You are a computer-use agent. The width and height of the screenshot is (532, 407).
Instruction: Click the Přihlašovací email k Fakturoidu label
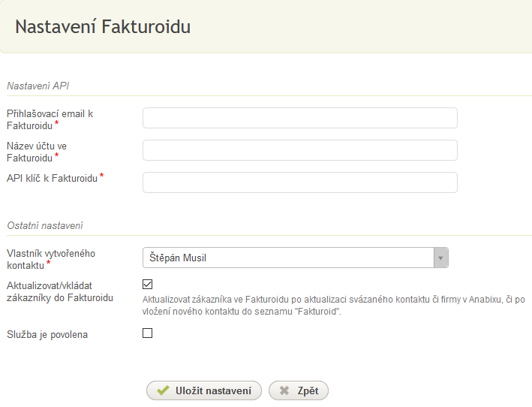coord(50,120)
